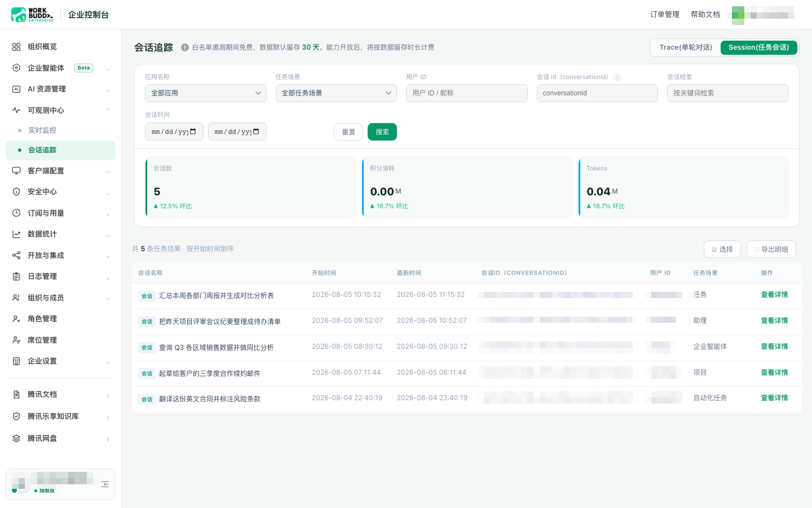View details for 汇总本周各部门周报 session
Viewport: 812px width, 508px height.
(774, 295)
